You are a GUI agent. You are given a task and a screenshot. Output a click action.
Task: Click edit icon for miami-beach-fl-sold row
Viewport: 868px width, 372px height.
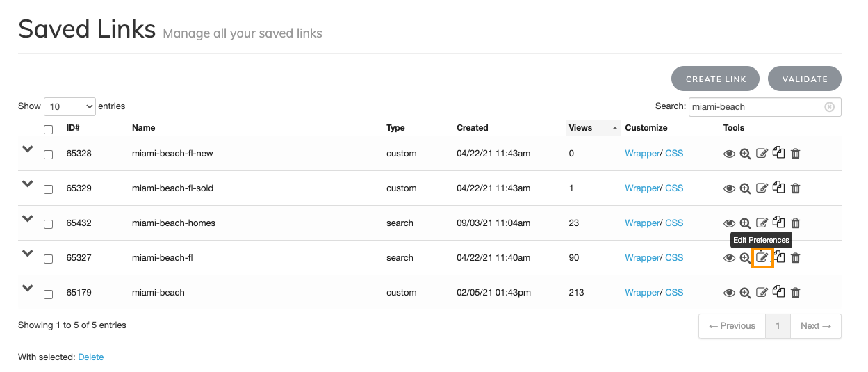[762, 188]
